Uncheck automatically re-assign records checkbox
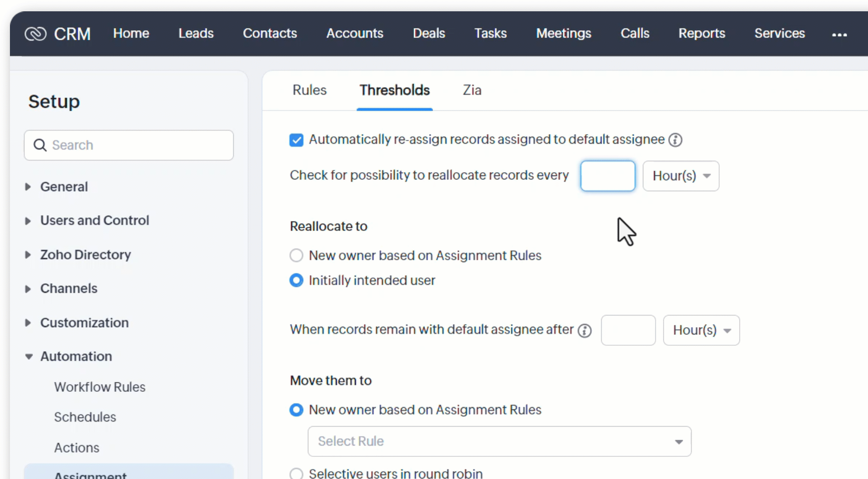 pos(297,140)
